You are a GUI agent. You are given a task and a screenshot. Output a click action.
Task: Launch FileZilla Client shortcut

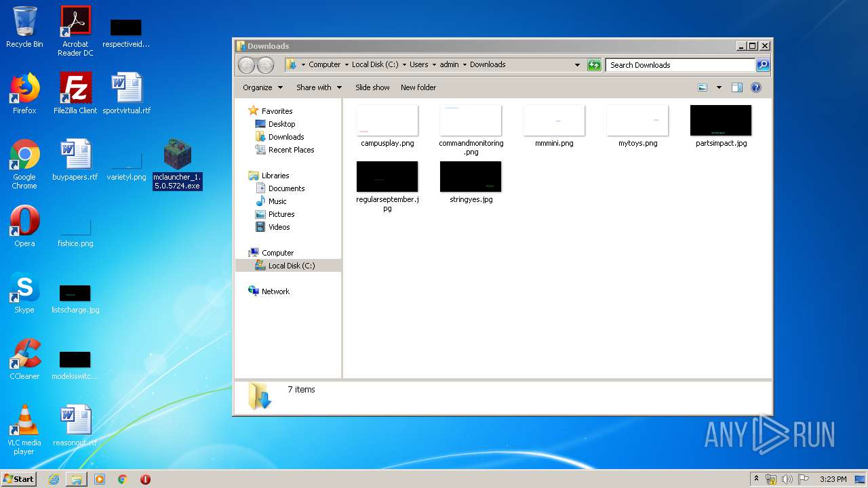(x=75, y=94)
